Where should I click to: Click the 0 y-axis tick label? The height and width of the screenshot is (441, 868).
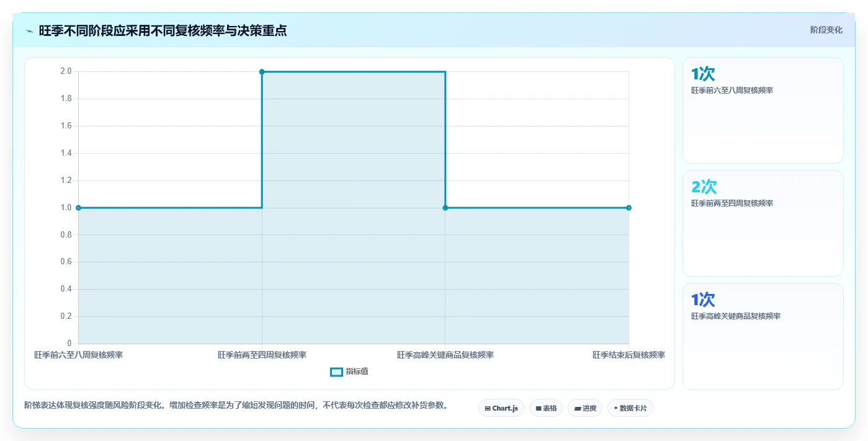69,344
